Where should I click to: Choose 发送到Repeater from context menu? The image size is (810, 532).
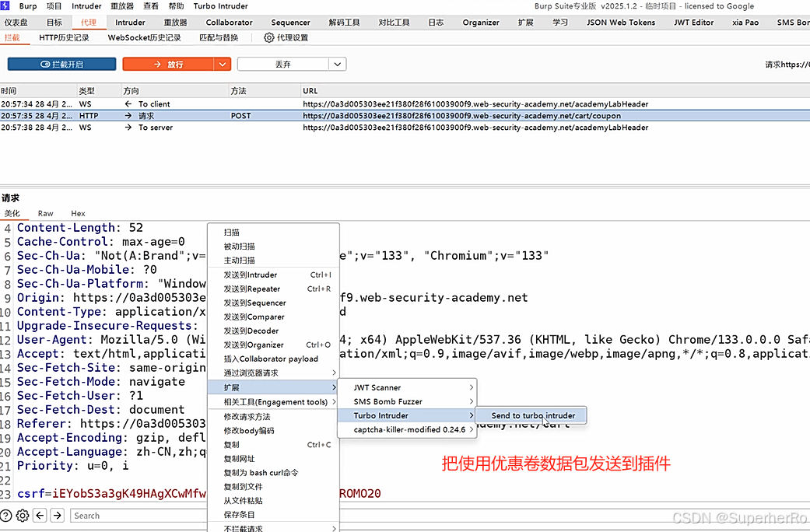pyautogui.click(x=274, y=289)
